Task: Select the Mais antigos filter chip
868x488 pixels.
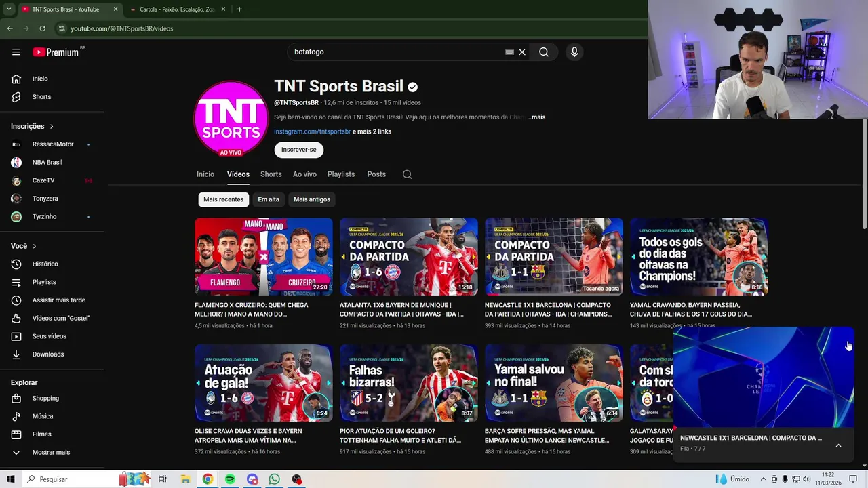Action: [x=312, y=199]
